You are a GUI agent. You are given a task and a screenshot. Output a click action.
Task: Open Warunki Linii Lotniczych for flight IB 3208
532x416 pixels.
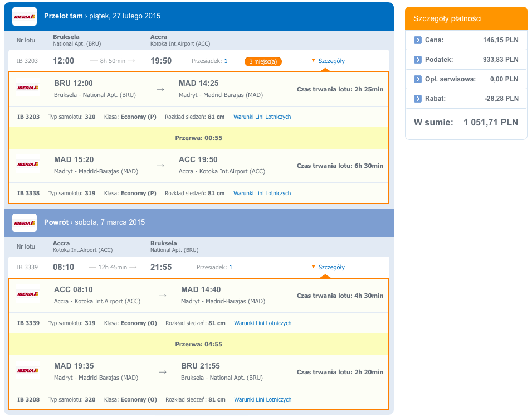(262, 400)
